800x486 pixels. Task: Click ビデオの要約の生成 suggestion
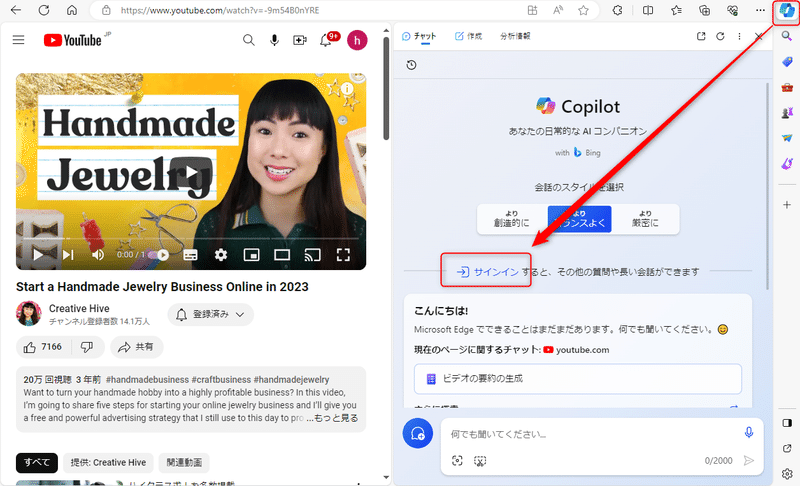pyautogui.click(x=578, y=378)
